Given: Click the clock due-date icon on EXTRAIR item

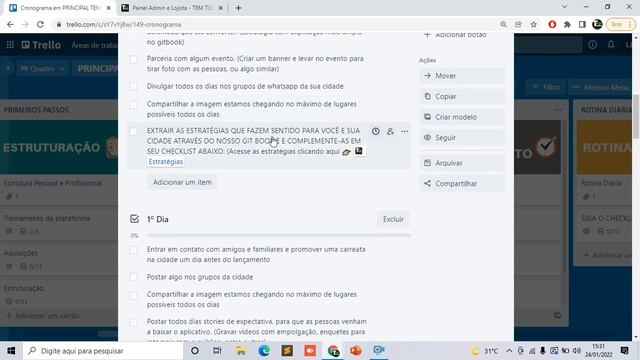Looking at the screenshot, I should 376,131.
